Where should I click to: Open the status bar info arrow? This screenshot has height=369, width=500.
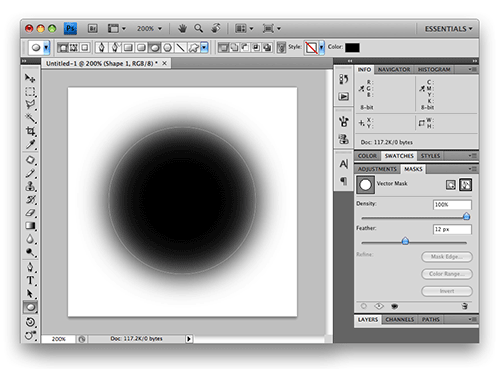point(189,339)
